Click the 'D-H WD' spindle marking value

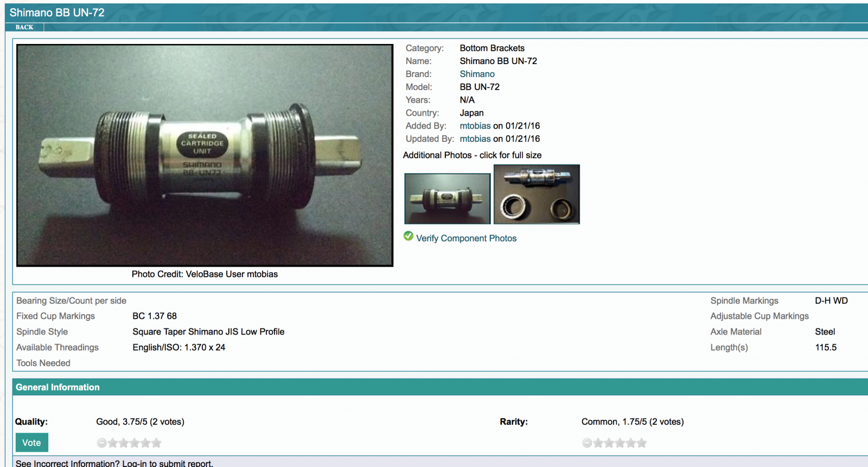tap(831, 301)
